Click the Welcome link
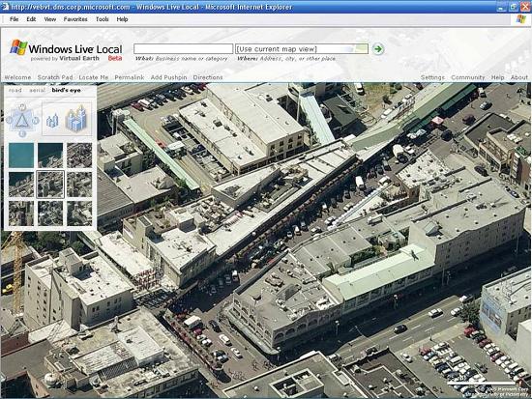This screenshot has width=532, height=399. click(17, 77)
